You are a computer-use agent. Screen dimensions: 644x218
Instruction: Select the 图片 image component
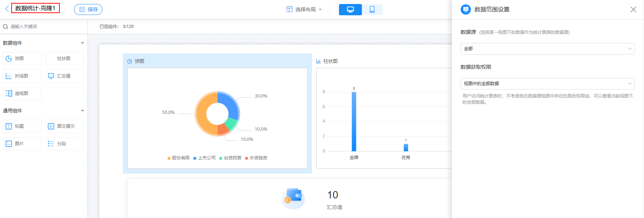pos(22,144)
